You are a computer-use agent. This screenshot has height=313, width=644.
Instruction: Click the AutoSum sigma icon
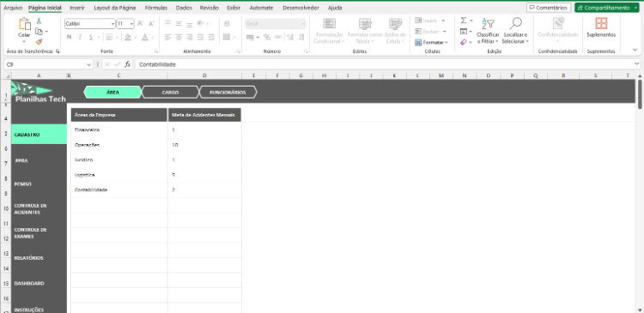pos(464,21)
